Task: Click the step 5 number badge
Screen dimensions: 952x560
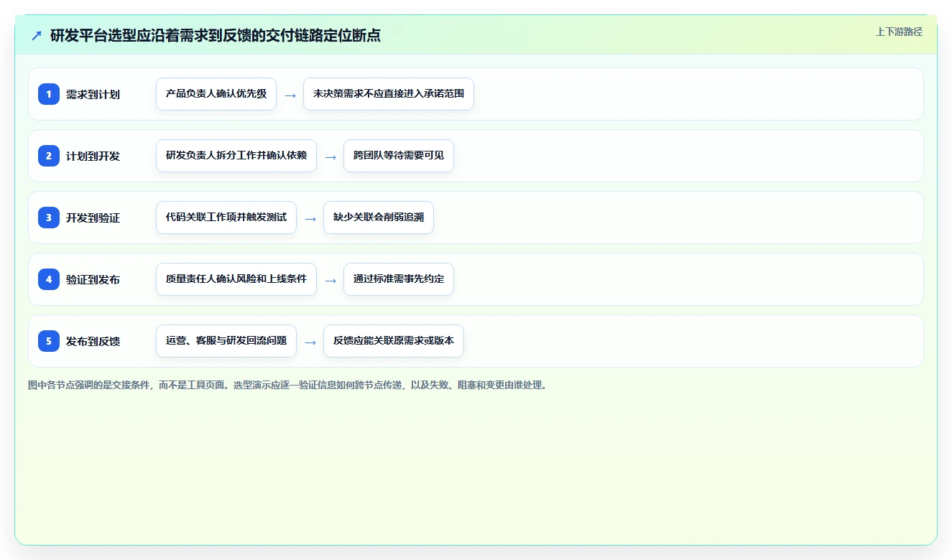Action: pyautogui.click(x=49, y=341)
